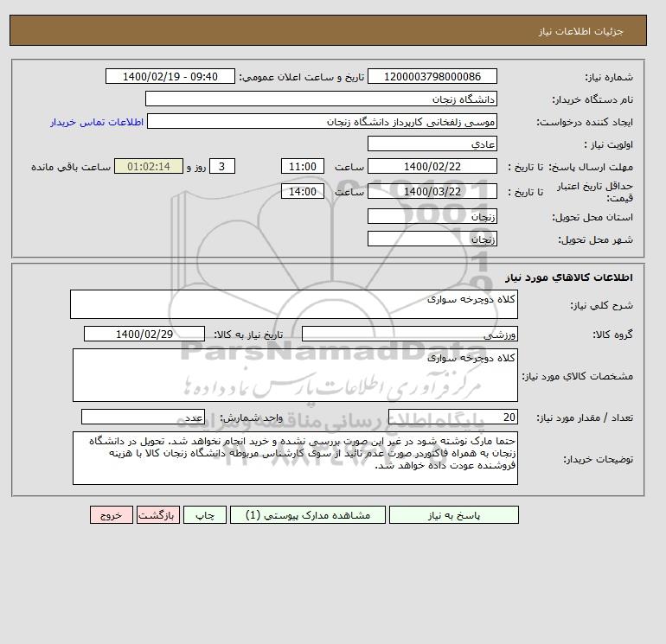Click label 'حداقل تاریخ اعتبار قیمت:'
The image size is (666, 644).
point(595,192)
